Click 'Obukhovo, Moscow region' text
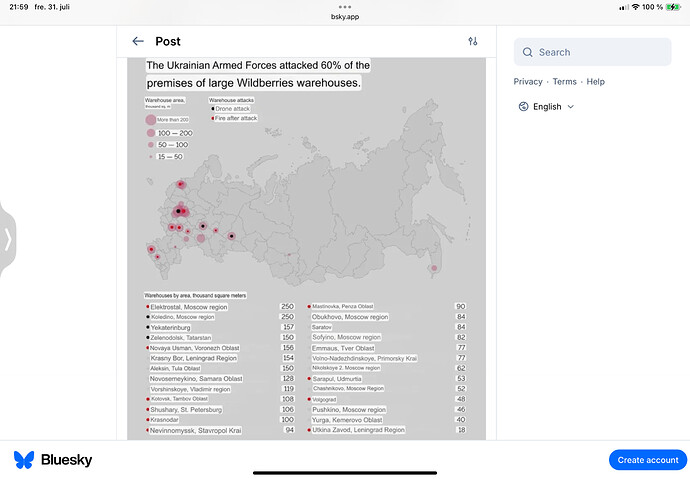The height and width of the screenshot is (479, 690). click(x=350, y=317)
